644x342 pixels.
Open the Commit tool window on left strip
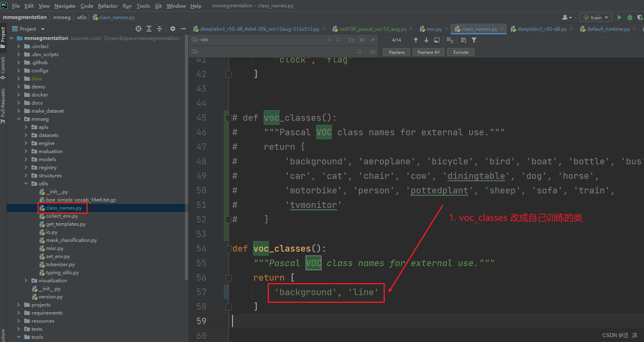click(3, 68)
